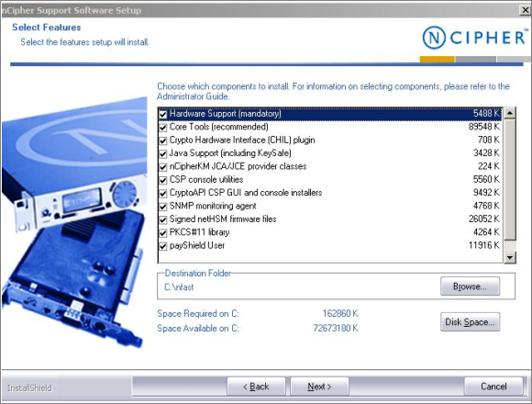This screenshot has width=532, height=404.
Task: Click the feature list scrollbar thumb
Action: click(x=510, y=179)
